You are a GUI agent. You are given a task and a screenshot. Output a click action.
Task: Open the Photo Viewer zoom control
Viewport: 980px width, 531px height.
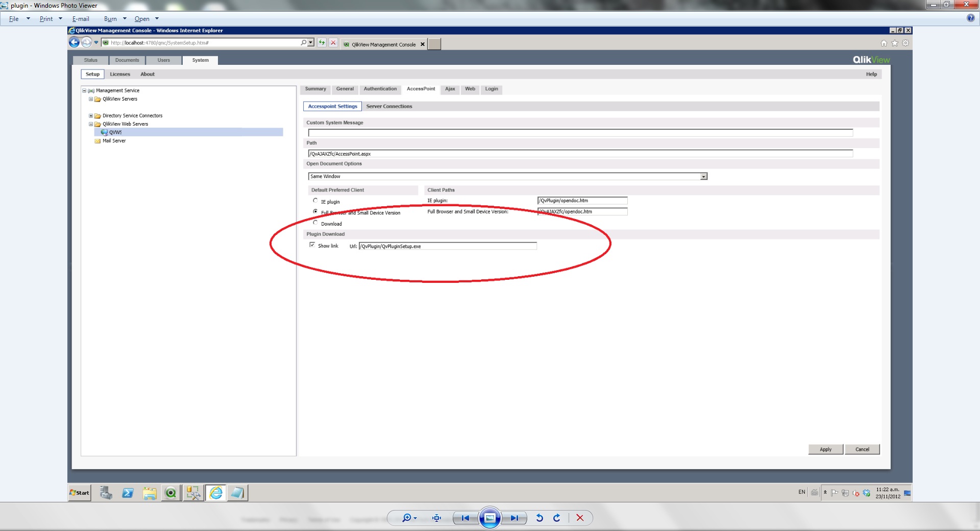408,518
